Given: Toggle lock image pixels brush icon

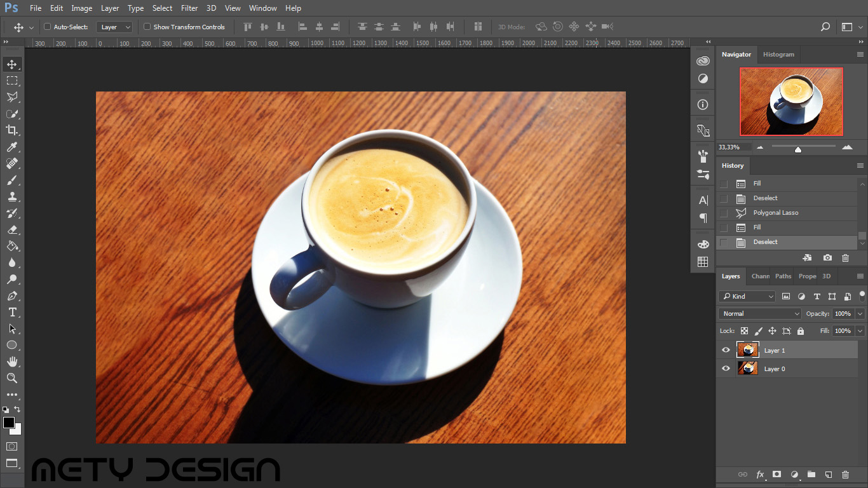Looking at the screenshot, I should [x=758, y=331].
